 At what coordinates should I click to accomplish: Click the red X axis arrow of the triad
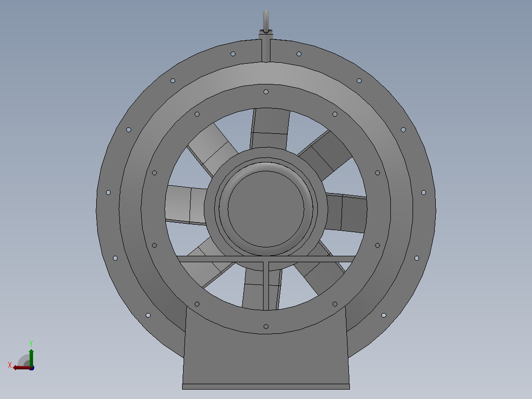(x=21, y=368)
